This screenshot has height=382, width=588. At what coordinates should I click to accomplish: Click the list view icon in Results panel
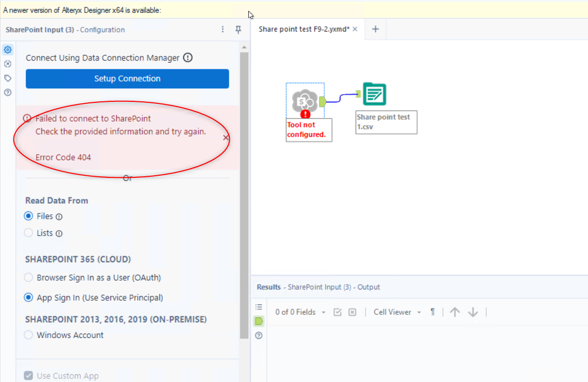(259, 307)
